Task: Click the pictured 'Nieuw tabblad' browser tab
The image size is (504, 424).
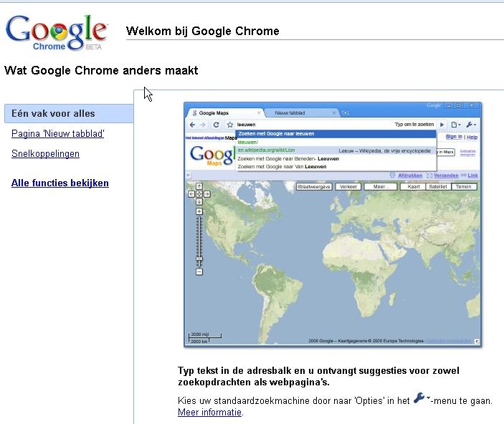Action: point(302,113)
